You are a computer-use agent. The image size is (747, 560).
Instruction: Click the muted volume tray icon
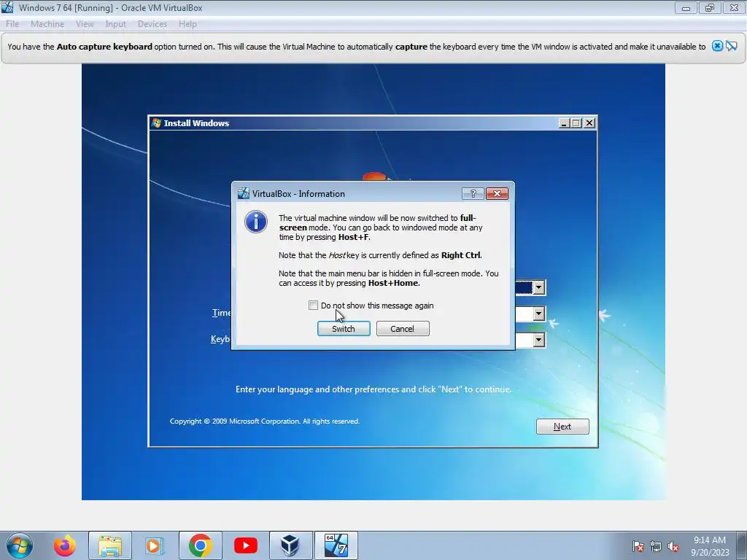coord(673,546)
